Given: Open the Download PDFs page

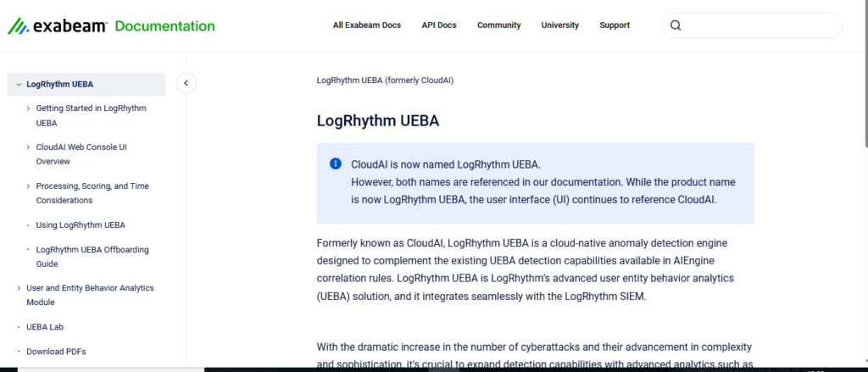Looking at the screenshot, I should (x=56, y=351).
